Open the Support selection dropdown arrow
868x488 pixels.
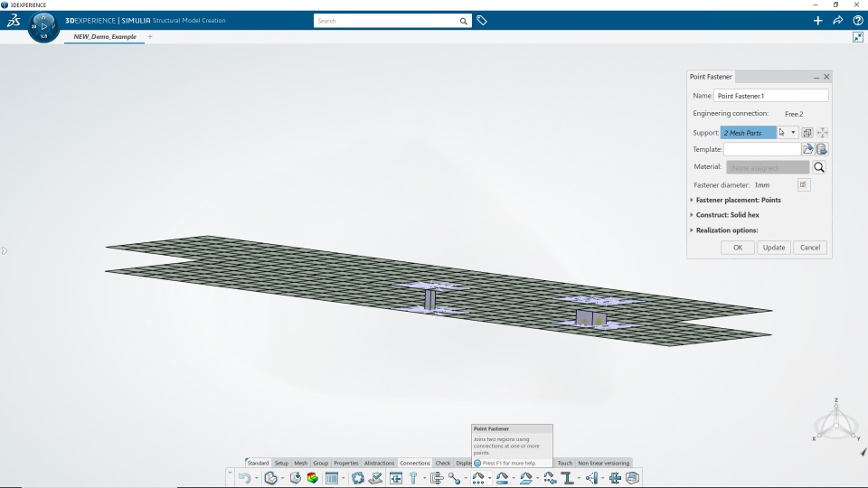[x=793, y=132]
